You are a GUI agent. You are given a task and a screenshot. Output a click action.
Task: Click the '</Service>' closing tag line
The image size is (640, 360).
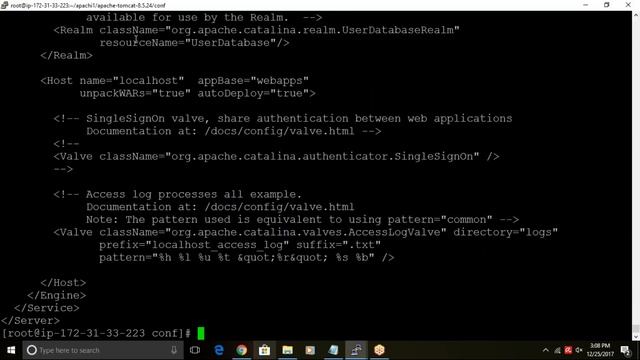pyautogui.click(x=47, y=308)
